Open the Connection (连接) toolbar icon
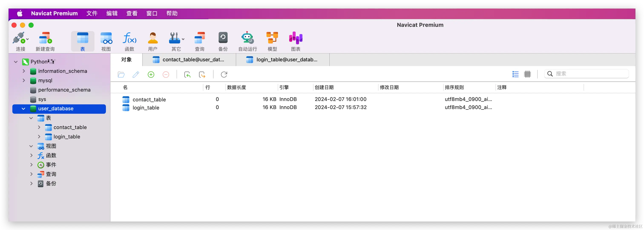The height and width of the screenshot is (230, 644). click(x=19, y=38)
